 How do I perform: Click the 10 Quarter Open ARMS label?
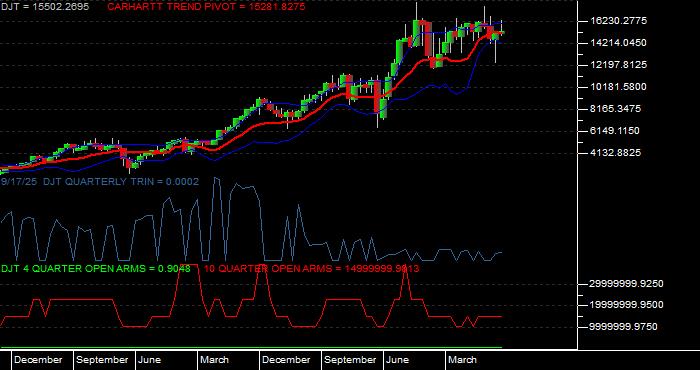coord(311,269)
